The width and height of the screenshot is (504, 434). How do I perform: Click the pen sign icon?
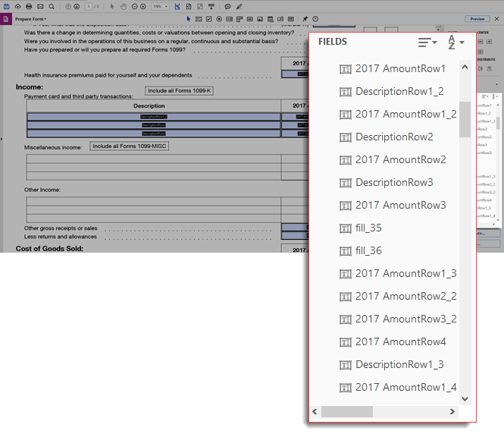(x=239, y=6)
